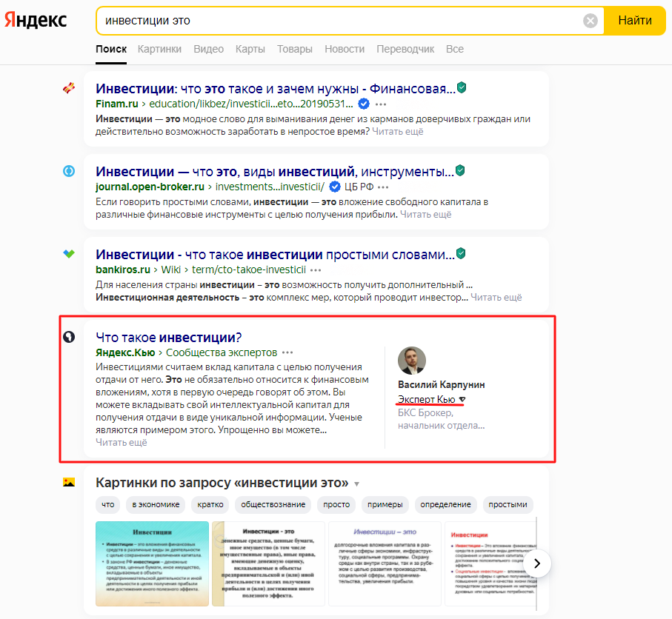Click the Wiki breadcrumb in the bankiros result
Screen dimensions: 672x619
171,270
